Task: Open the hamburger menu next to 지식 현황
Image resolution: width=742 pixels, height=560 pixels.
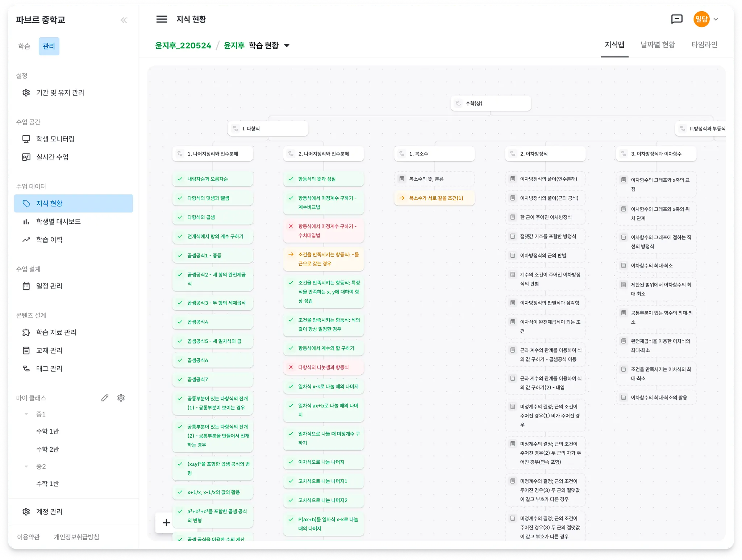Action: [162, 19]
